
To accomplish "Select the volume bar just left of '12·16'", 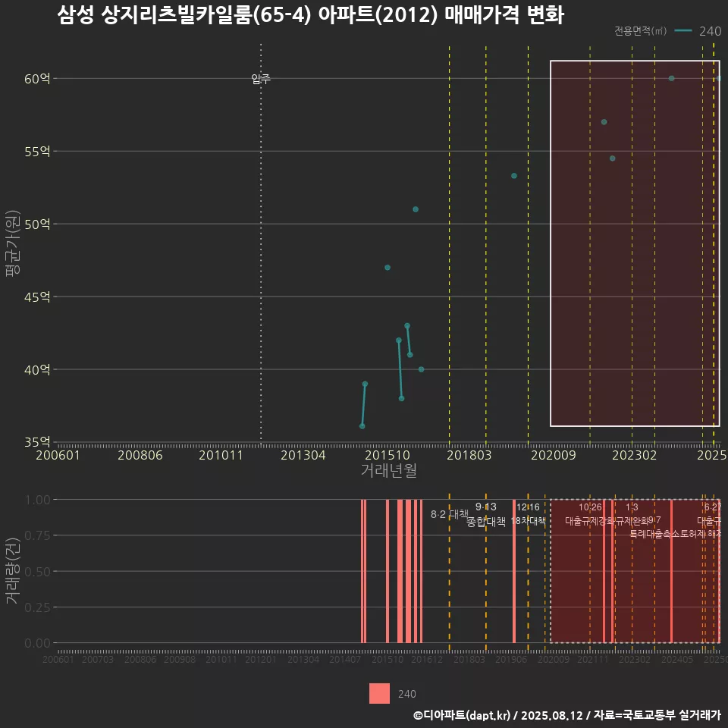I will tap(514, 571).
